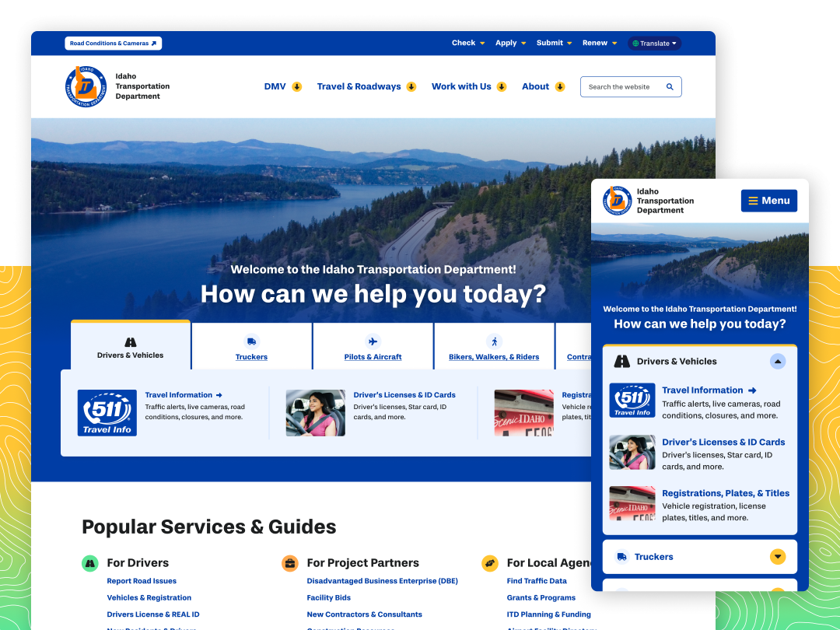Viewport: 840px width, 630px height.
Task: Click the Truckers truck icon in desktop tabs
Action: coord(251,341)
